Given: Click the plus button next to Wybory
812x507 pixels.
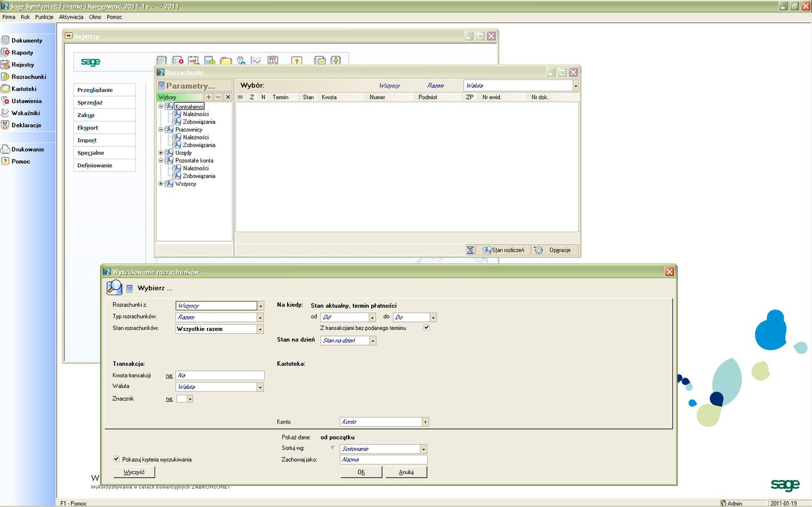Looking at the screenshot, I should (x=209, y=97).
